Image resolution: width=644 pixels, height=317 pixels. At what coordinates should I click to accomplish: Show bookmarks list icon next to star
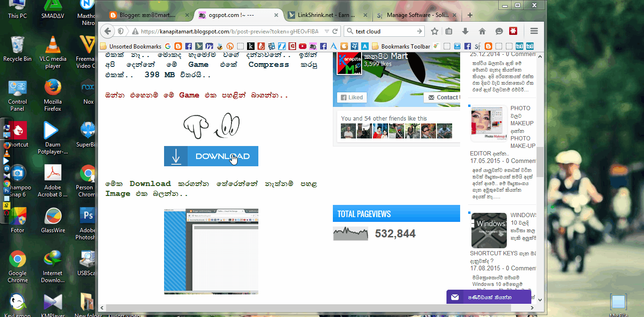(x=449, y=31)
